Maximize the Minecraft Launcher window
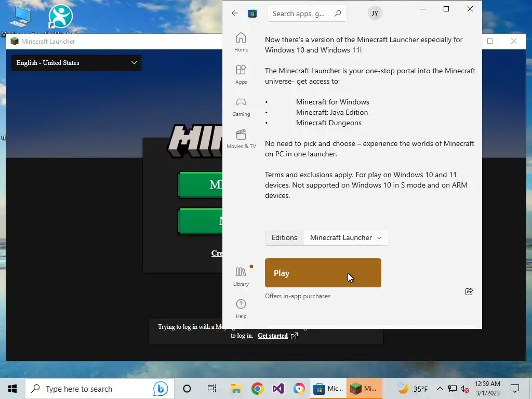 pos(489,41)
